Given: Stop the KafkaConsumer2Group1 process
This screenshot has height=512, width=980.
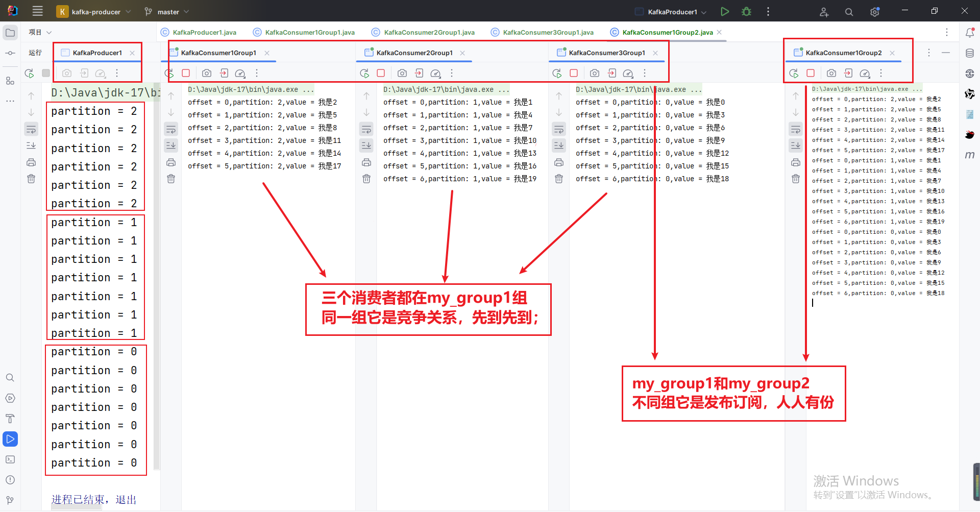Looking at the screenshot, I should coord(381,73).
